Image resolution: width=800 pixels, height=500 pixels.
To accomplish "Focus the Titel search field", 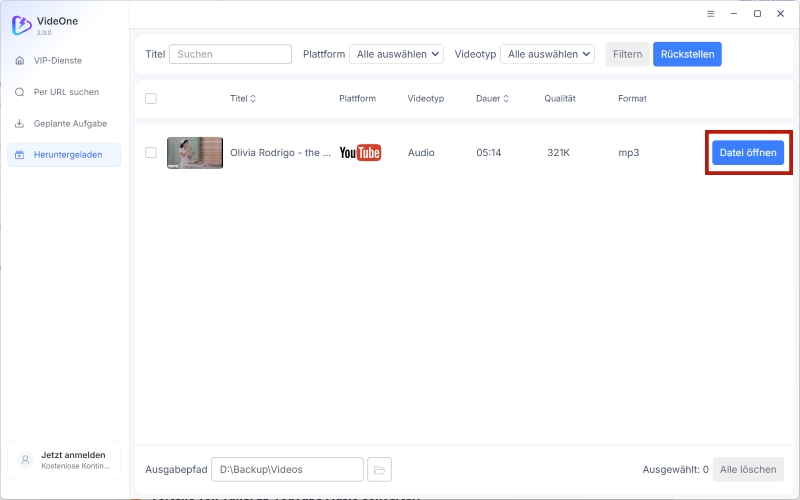I will (x=230, y=54).
